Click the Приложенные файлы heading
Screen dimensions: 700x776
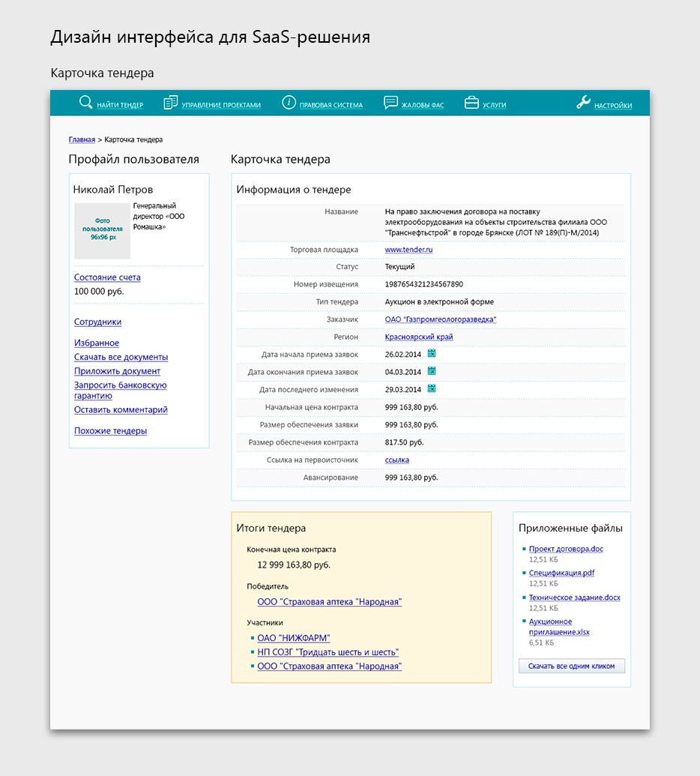570,528
